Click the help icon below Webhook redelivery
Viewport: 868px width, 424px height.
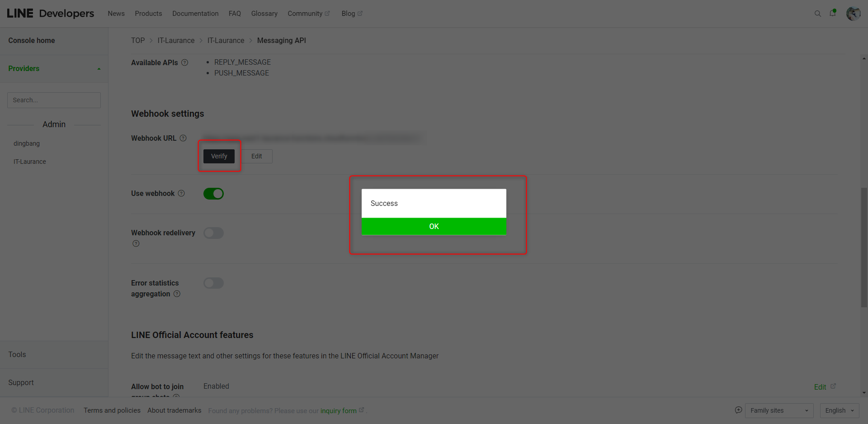136,243
